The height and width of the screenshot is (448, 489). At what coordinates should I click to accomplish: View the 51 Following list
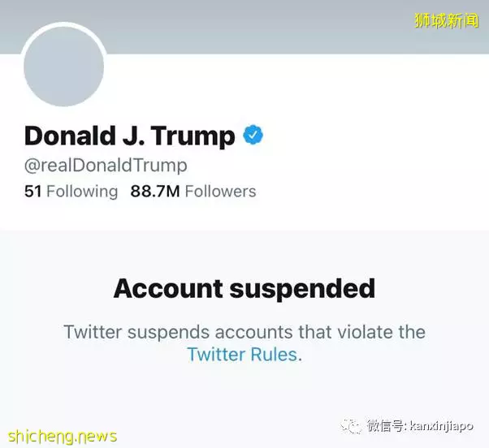tap(71, 191)
